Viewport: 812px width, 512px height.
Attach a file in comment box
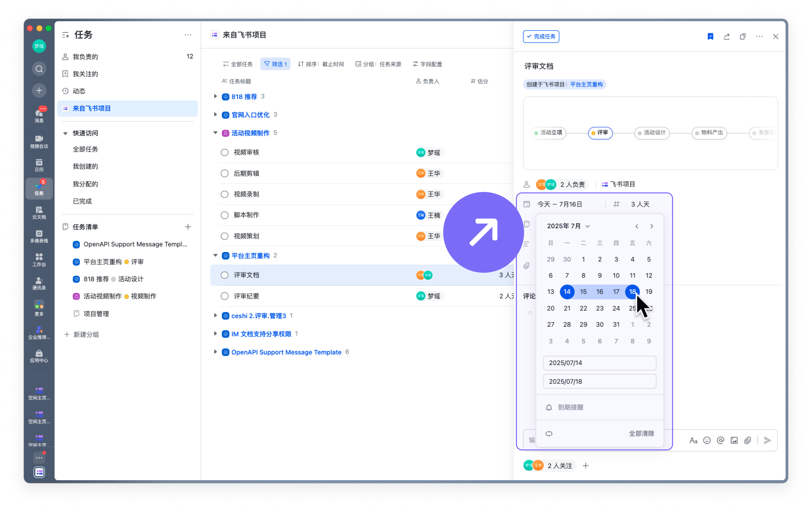pyautogui.click(x=748, y=440)
